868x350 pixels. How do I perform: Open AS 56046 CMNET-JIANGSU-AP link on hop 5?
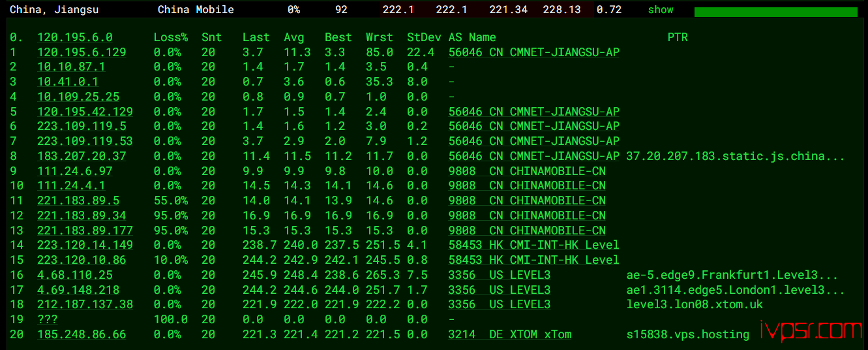click(534, 112)
